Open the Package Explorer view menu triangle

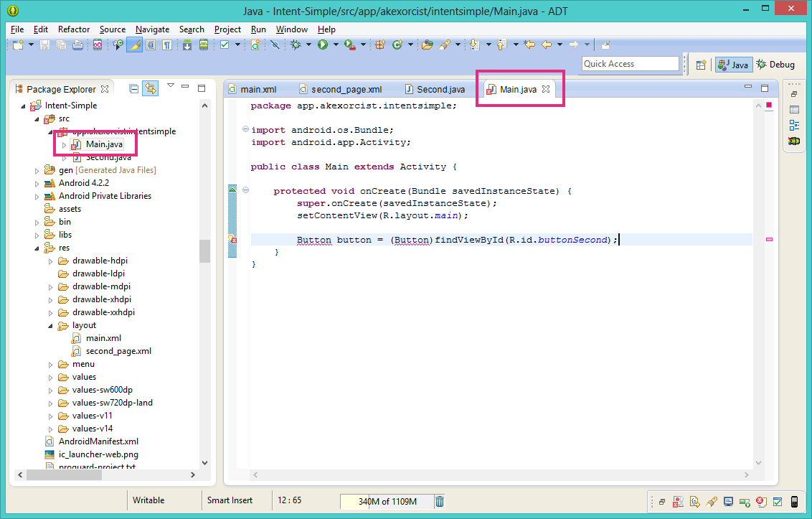171,85
